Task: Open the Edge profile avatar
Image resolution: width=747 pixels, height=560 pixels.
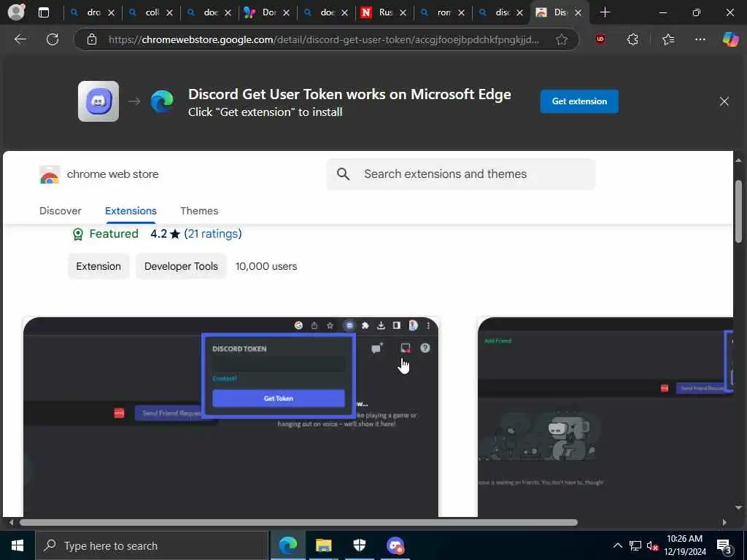Action: (x=16, y=12)
